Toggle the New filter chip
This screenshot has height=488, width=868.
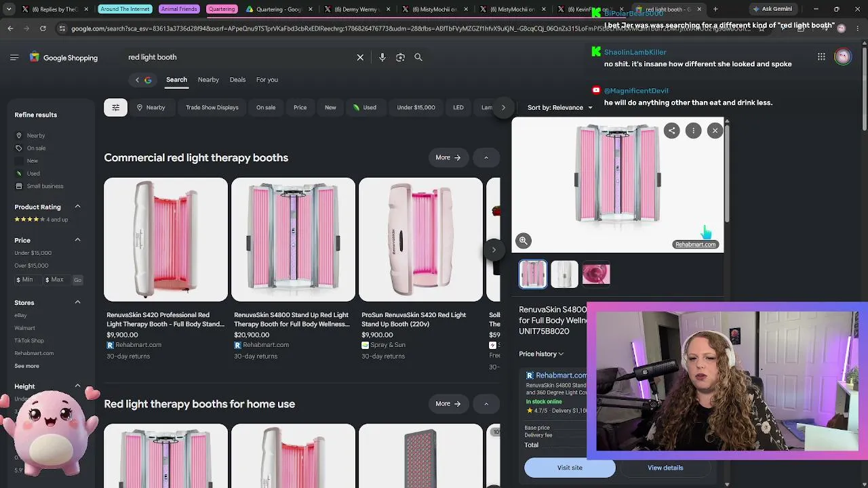pos(330,107)
